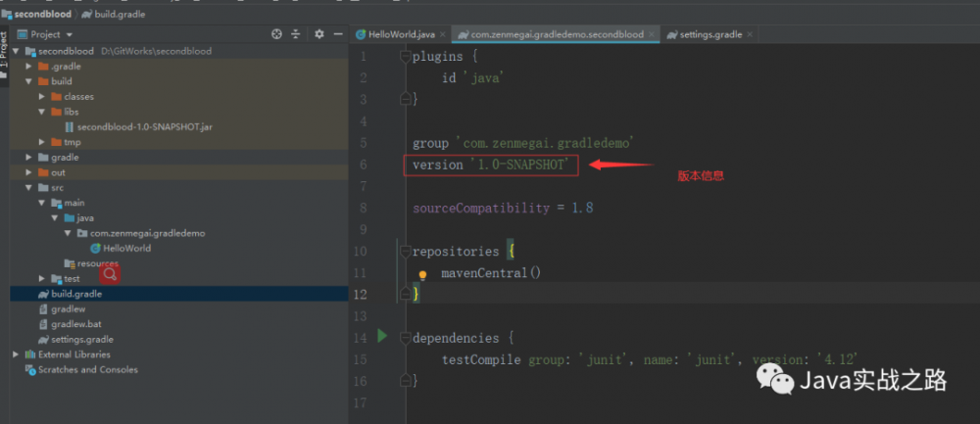Click the build.gradle file icon in tree
Viewport: 980px width, 424px height.
point(43,294)
